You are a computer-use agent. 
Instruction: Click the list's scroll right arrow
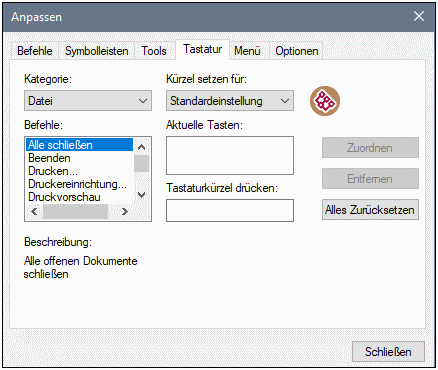[125, 211]
